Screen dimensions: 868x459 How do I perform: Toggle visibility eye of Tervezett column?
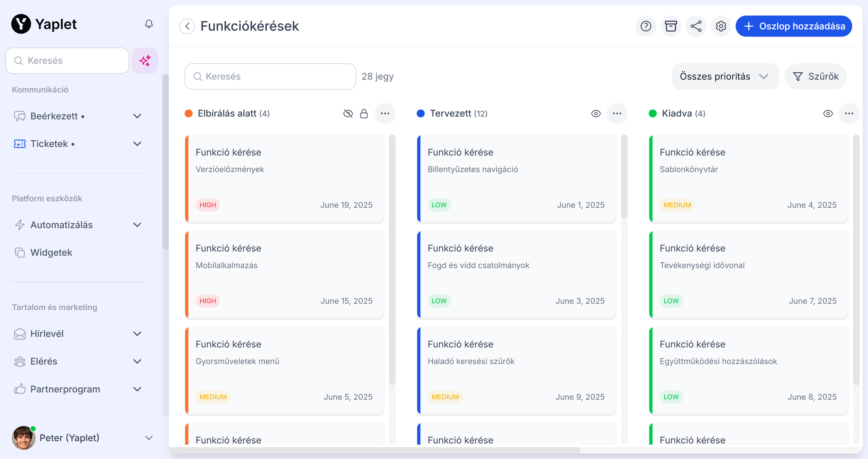pos(596,113)
